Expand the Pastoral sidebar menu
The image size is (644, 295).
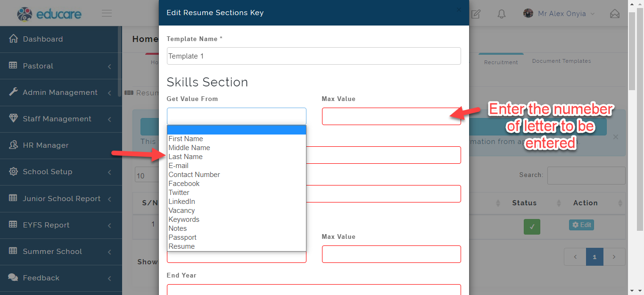[x=109, y=66]
